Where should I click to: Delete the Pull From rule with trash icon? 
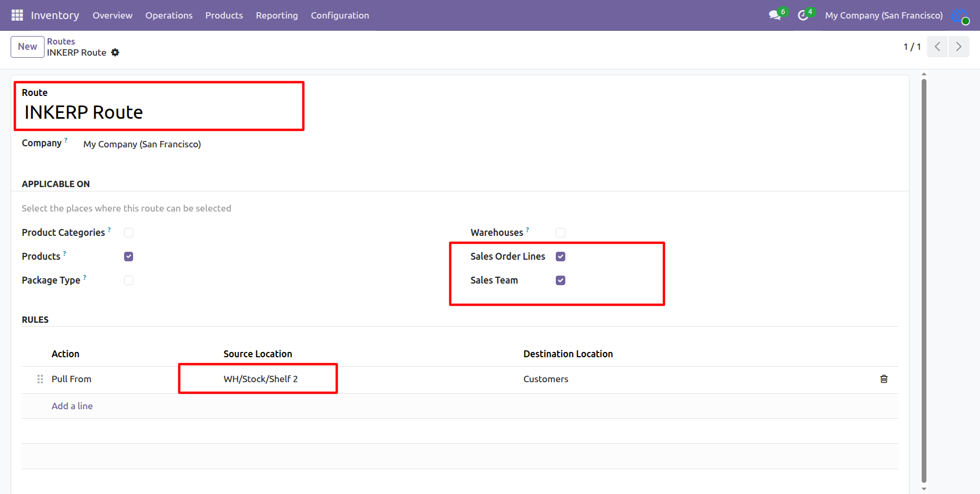(884, 379)
